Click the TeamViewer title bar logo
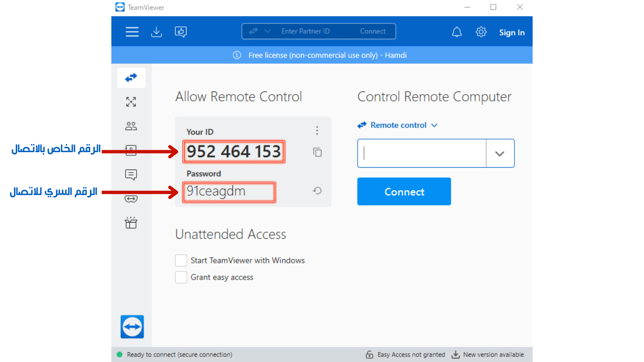Image resolution: width=644 pixels, height=362 pixels. point(120,7)
